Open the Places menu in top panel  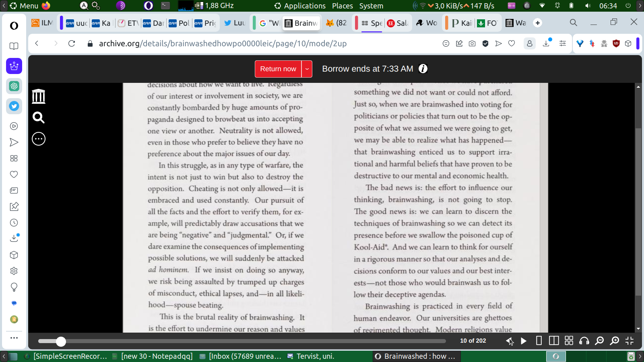click(x=342, y=6)
